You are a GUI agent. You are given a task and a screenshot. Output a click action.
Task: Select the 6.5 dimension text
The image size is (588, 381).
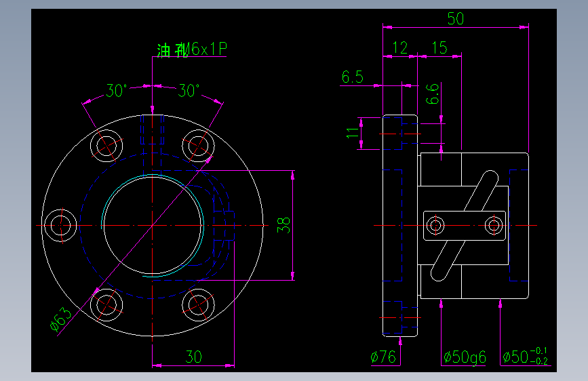pyautogui.click(x=353, y=77)
